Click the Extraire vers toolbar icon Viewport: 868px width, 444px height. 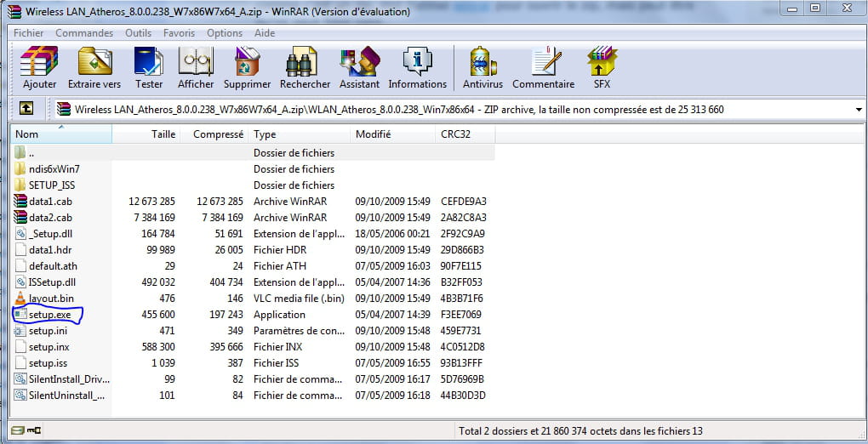[94, 61]
